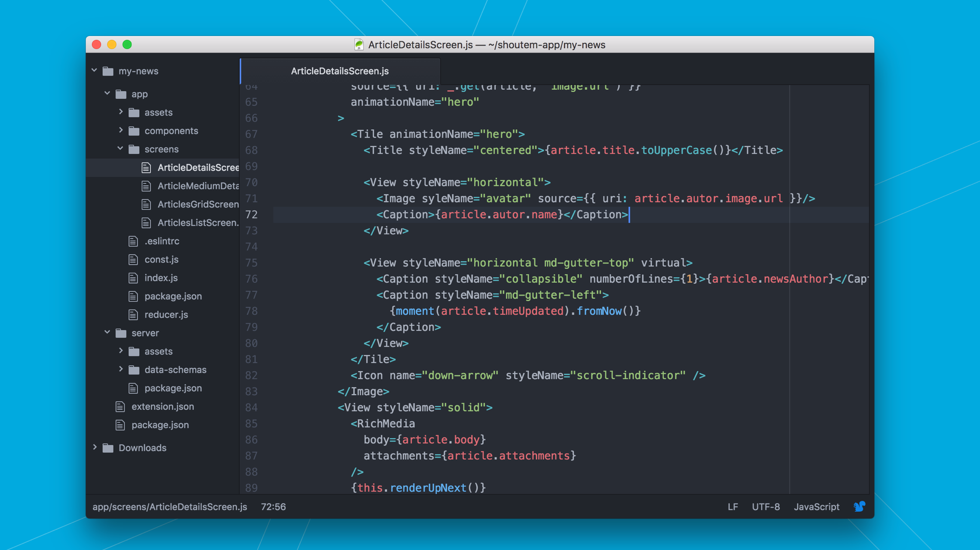
Task: Open ArticlesGridScreen file in tree
Action: pos(198,205)
